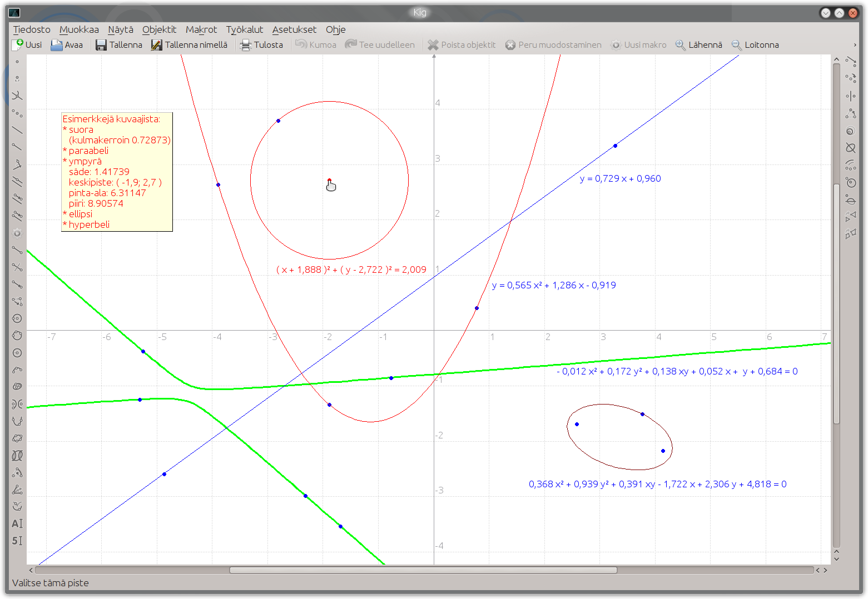Select the conic by five points tool
The height and width of the screenshot is (599, 868).
coord(17,438)
